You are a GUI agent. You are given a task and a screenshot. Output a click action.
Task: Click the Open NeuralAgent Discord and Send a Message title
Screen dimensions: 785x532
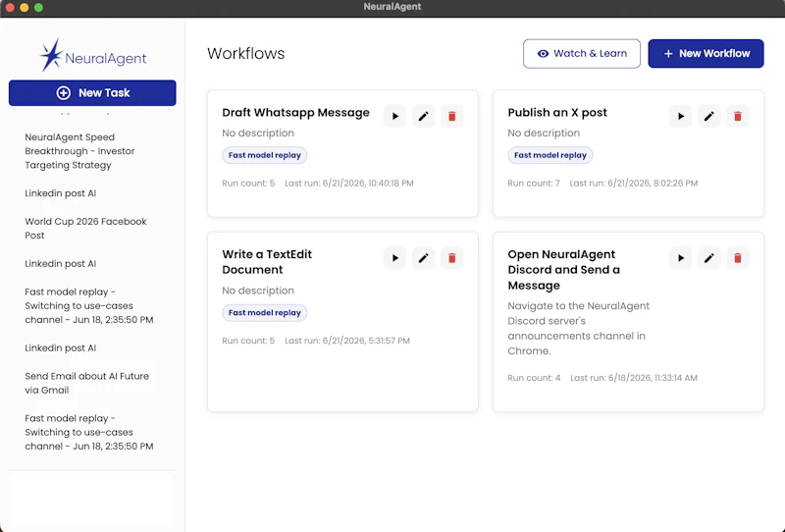(x=563, y=270)
